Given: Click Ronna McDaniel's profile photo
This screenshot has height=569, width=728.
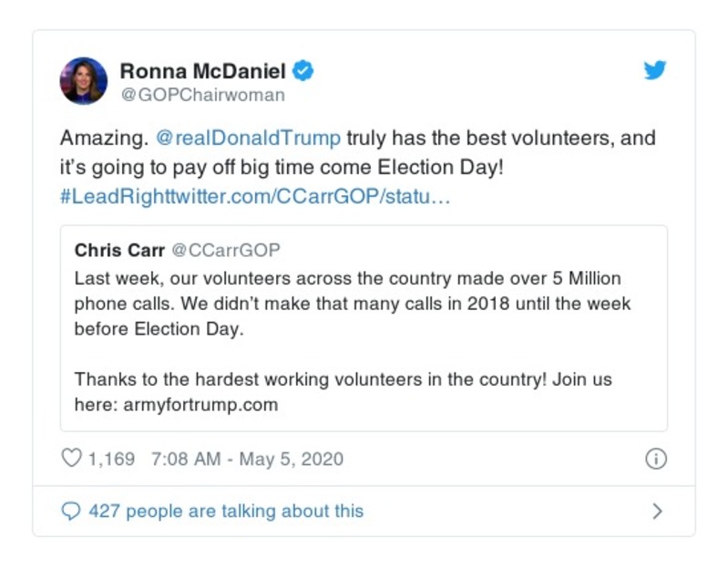Looking at the screenshot, I should pyautogui.click(x=84, y=81).
